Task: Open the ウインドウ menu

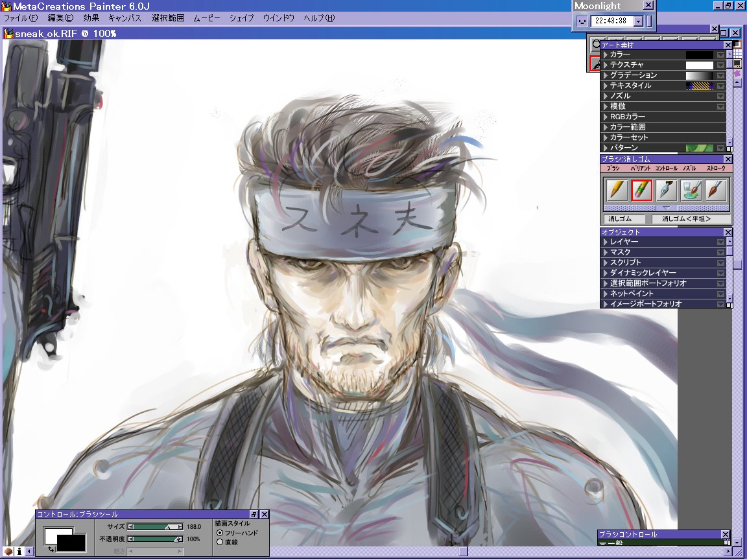Action: coord(279,18)
